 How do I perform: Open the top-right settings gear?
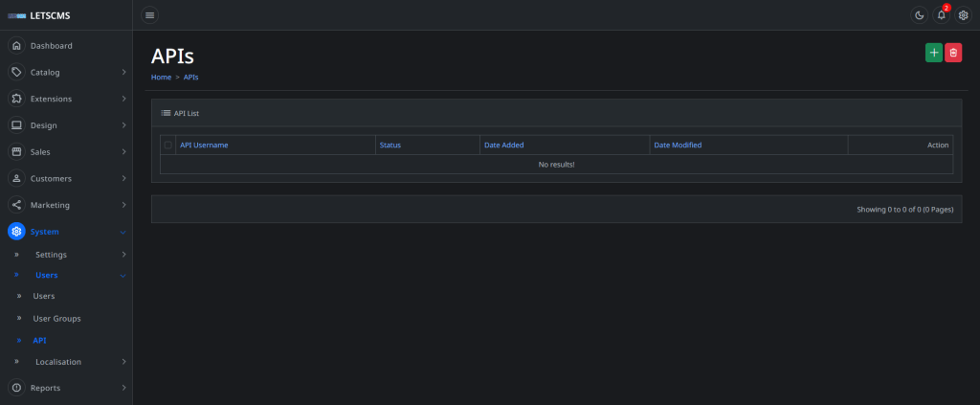coord(963,15)
